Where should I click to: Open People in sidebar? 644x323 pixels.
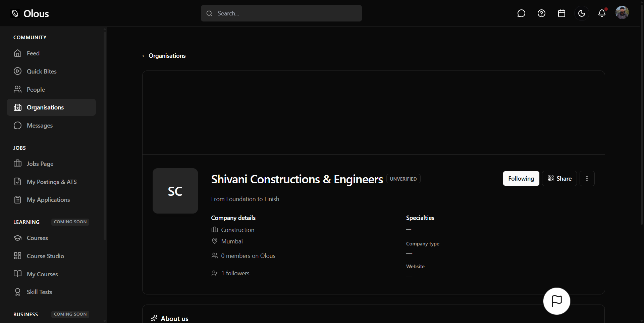(x=51, y=90)
